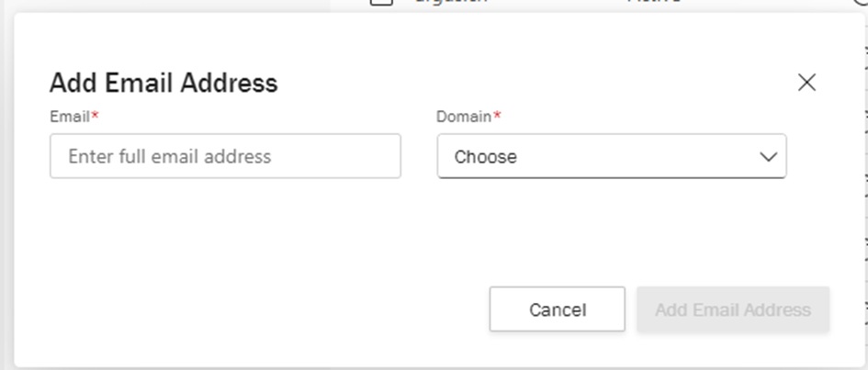Focus the "Enter full email address" box

[x=225, y=156]
